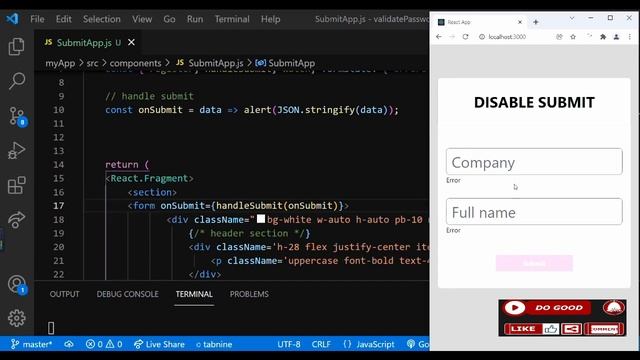
Task: Open the Accounts icon in activity bar
Action: [x=17, y=284]
